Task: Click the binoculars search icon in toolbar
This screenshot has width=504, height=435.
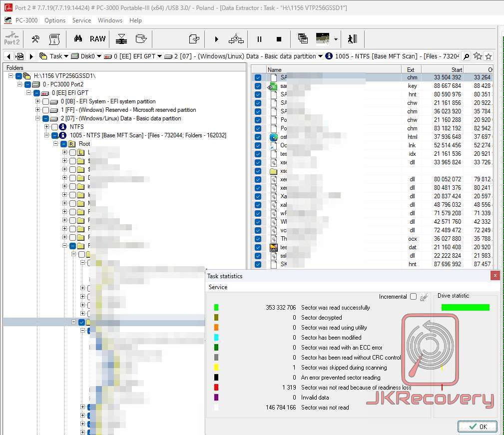Action: click(78, 39)
